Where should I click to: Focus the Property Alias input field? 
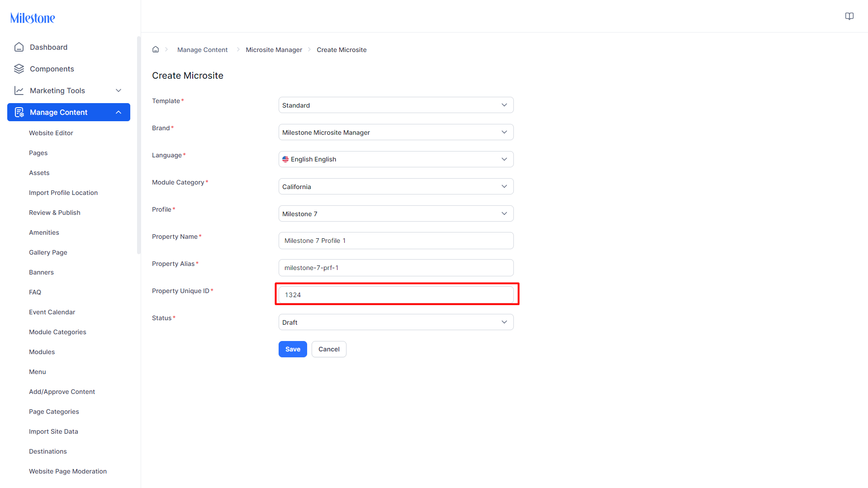396,268
